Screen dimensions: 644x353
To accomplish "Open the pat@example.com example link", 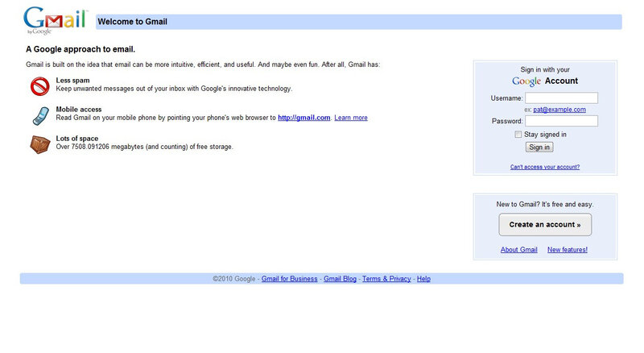I will 559,110.
